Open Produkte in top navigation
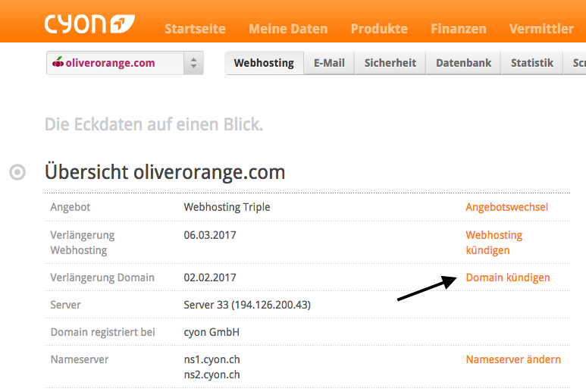Viewport: 586px width, 392px height. click(x=379, y=29)
